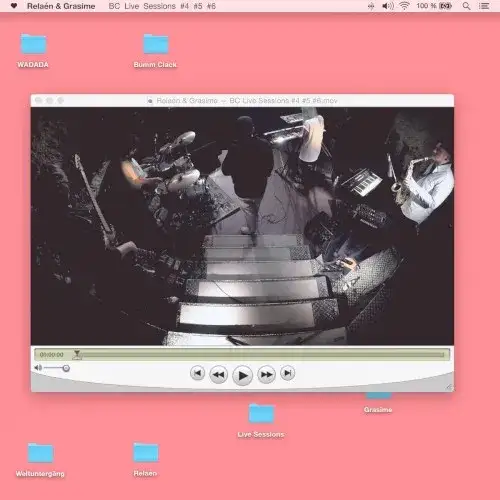Click the menu bar volume icon
This screenshot has width=500, height=500.
click(x=388, y=6)
